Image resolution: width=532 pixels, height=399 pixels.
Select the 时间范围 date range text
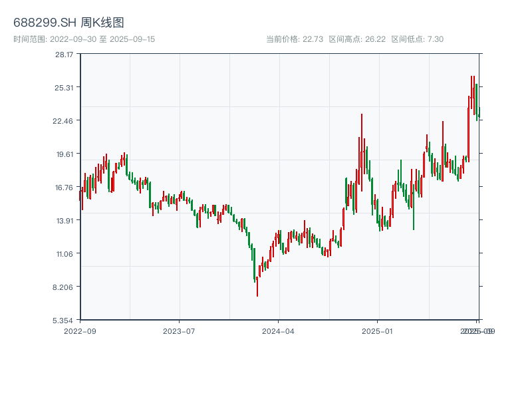tap(84, 39)
